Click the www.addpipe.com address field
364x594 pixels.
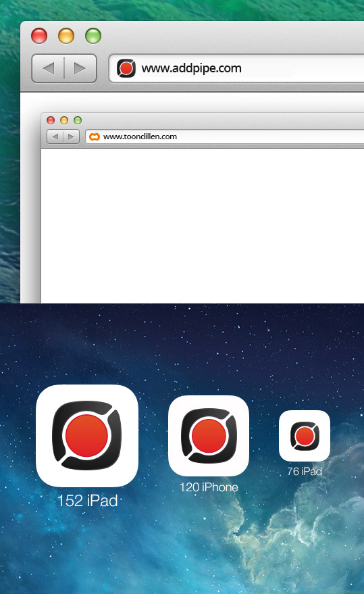click(236, 68)
